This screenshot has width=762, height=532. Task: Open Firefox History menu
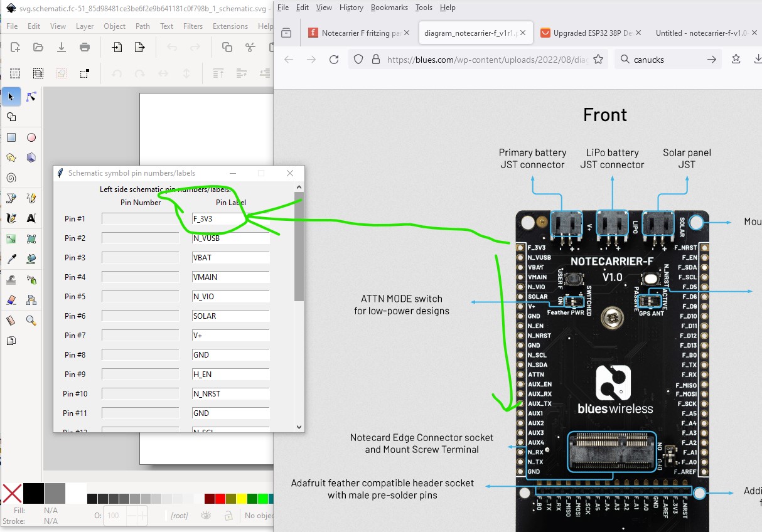351,8
